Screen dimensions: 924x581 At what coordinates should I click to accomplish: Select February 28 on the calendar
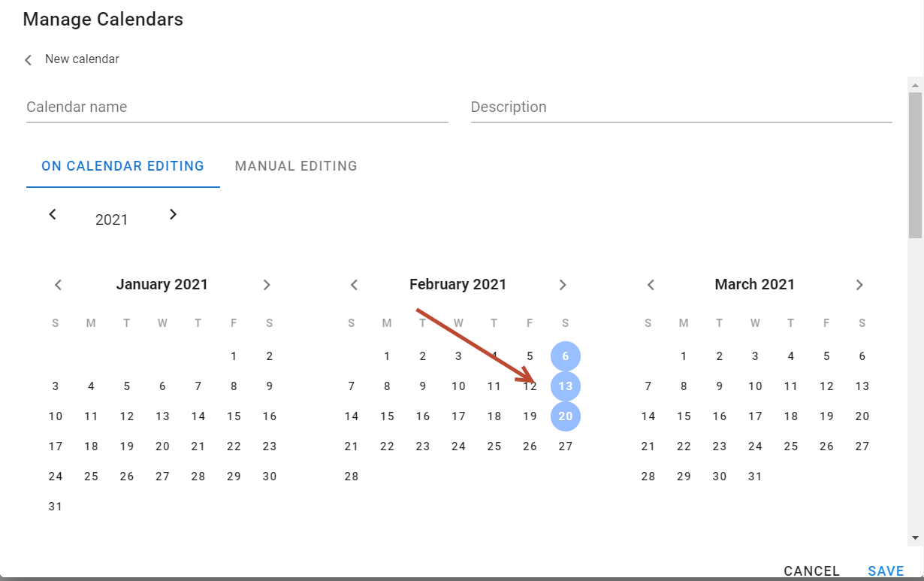[352, 477]
